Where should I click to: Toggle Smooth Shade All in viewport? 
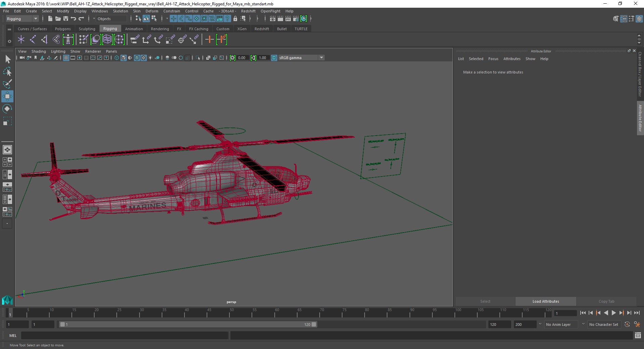coord(123,58)
